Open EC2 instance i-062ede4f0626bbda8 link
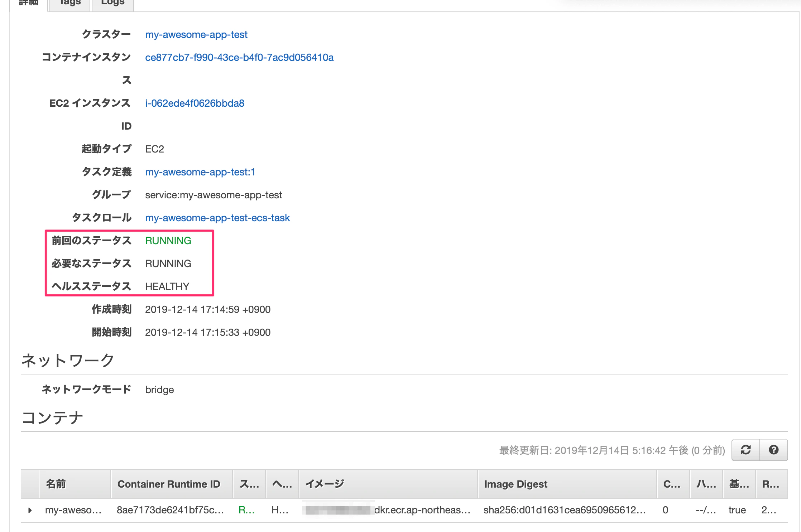The height and width of the screenshot is (532, 801). coord(195,103)
